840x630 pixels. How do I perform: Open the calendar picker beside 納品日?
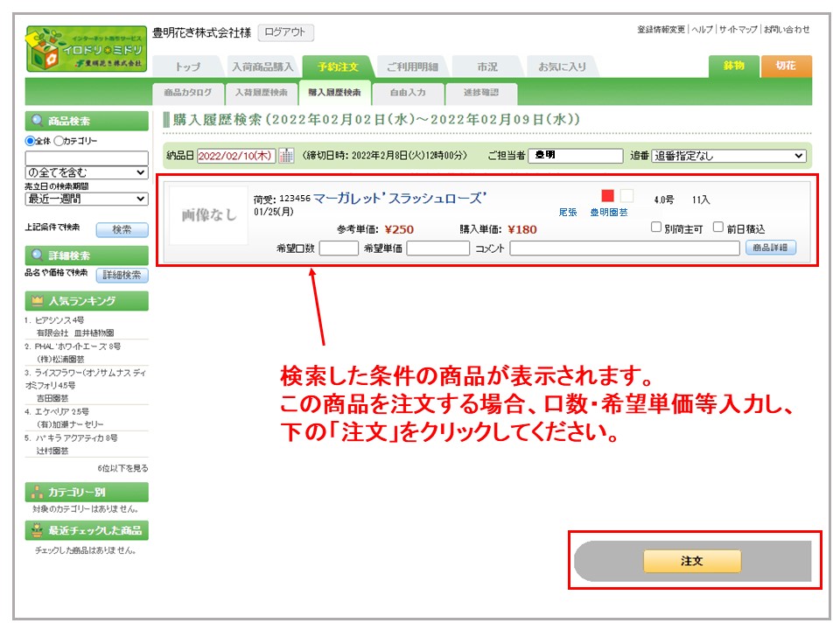point(286,156)
